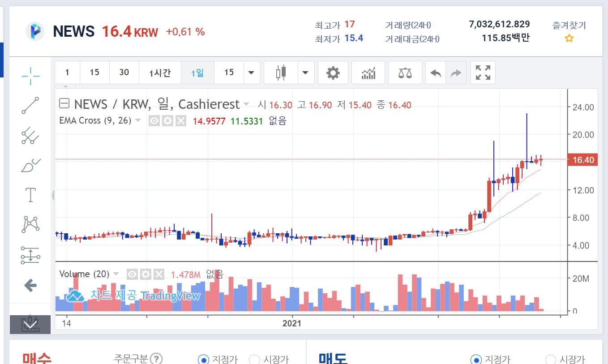Screen dimensions: 608x364
Task: Click the back arrow in drawing toolbar
Action: [x=30, y=285]
